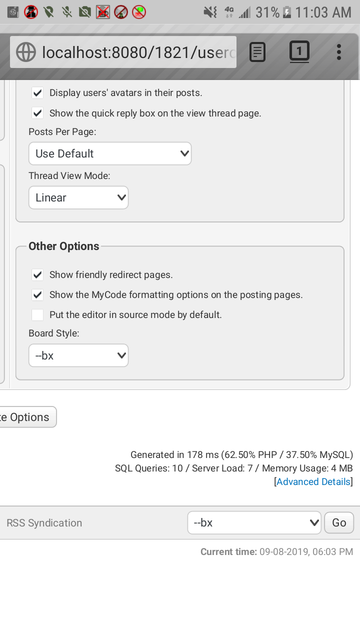The image size is (360, 640).
Task: Click the RSS Syndication link
Action: [x=44, y=523]
